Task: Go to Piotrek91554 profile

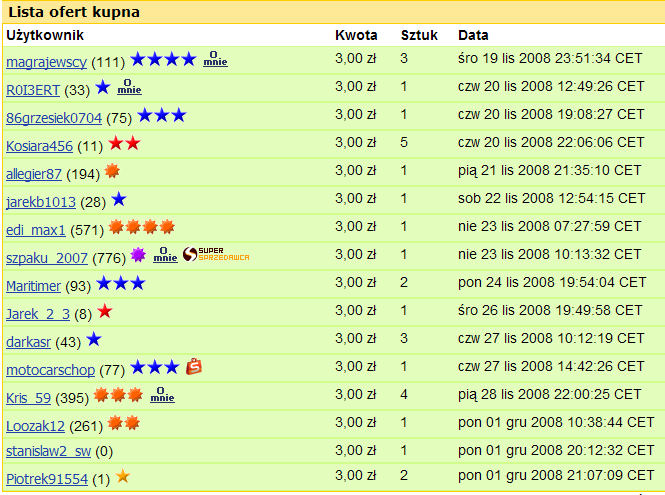Action: tap(47, 479)
